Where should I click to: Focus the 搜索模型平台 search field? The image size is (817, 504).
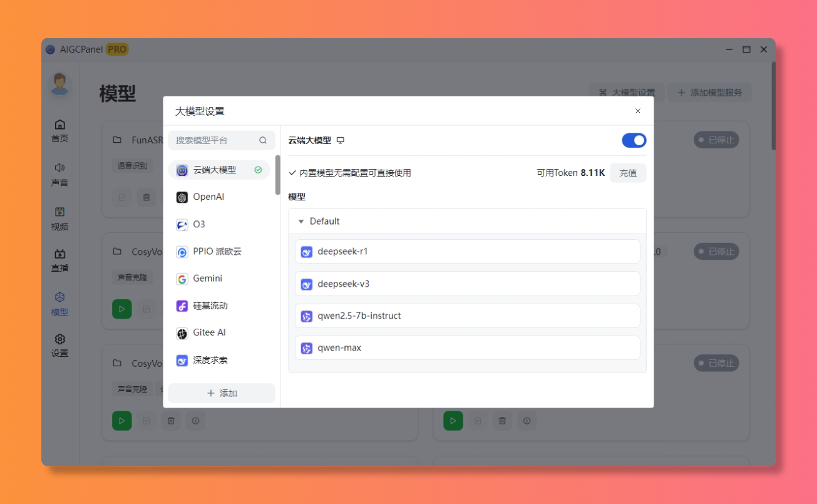click(x=216, y=140)
